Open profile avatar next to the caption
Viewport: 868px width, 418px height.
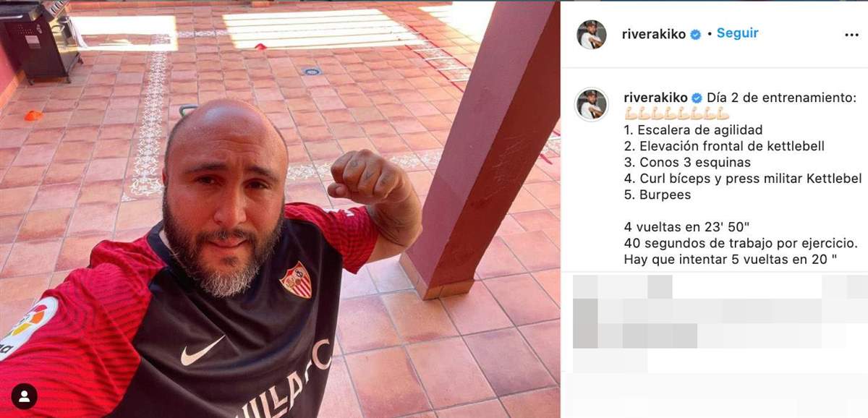591,105
